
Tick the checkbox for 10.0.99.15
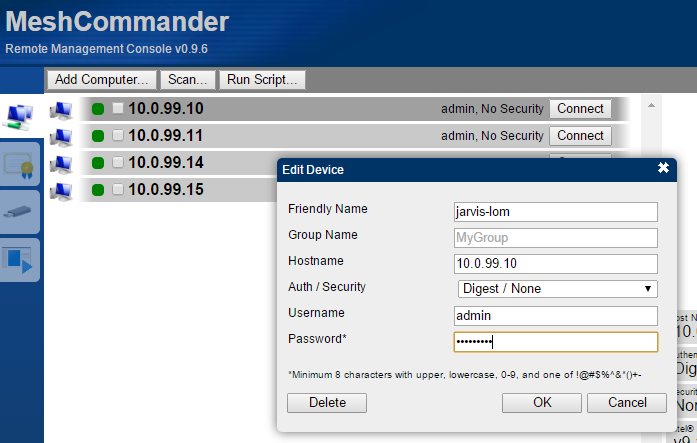coord(118,189)
